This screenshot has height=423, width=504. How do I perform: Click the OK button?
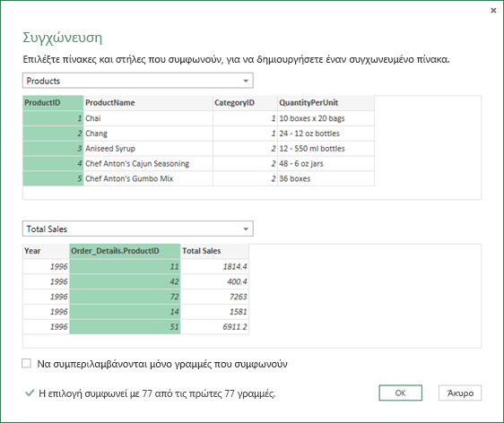(x=400, y=393)
